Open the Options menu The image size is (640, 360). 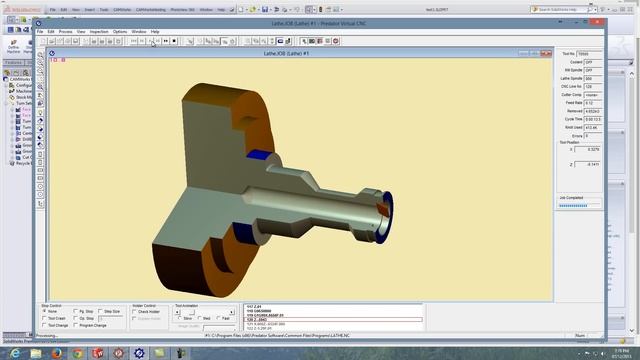coord(120,31)
